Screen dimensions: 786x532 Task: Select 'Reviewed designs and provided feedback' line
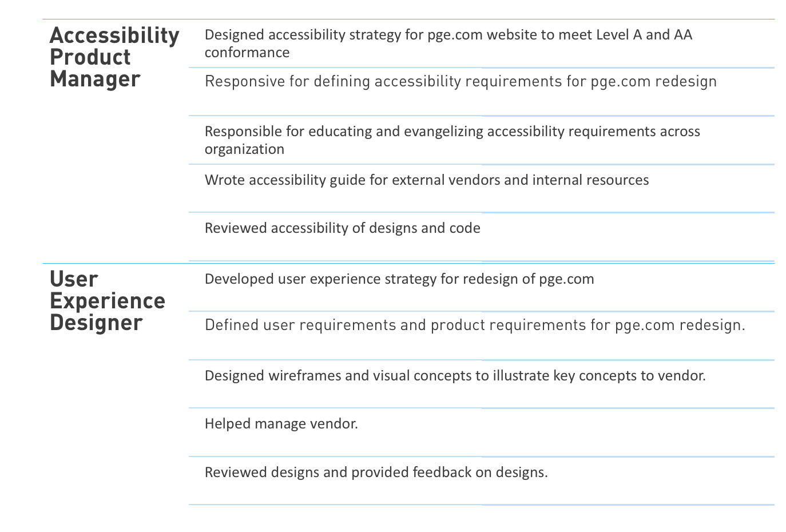376,473
